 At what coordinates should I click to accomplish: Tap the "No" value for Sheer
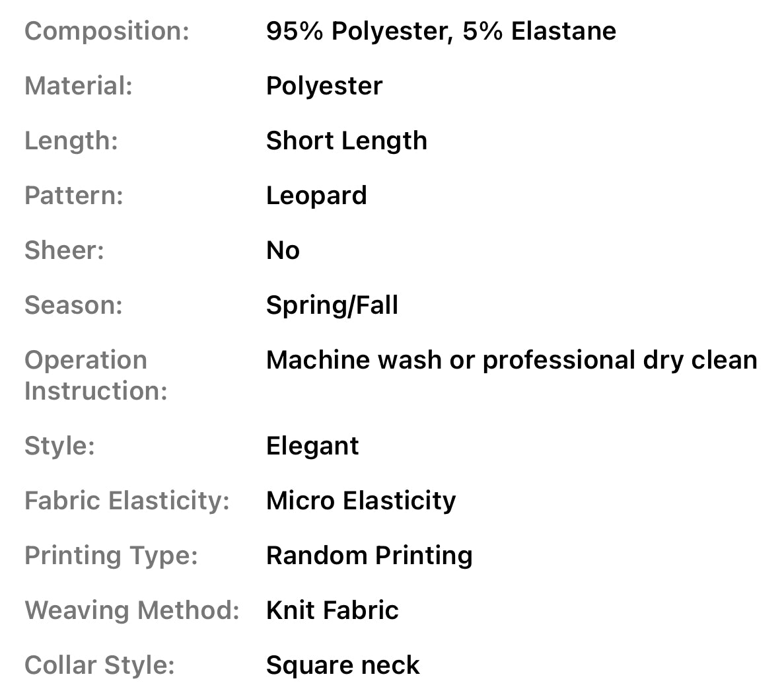coord(283,250)
